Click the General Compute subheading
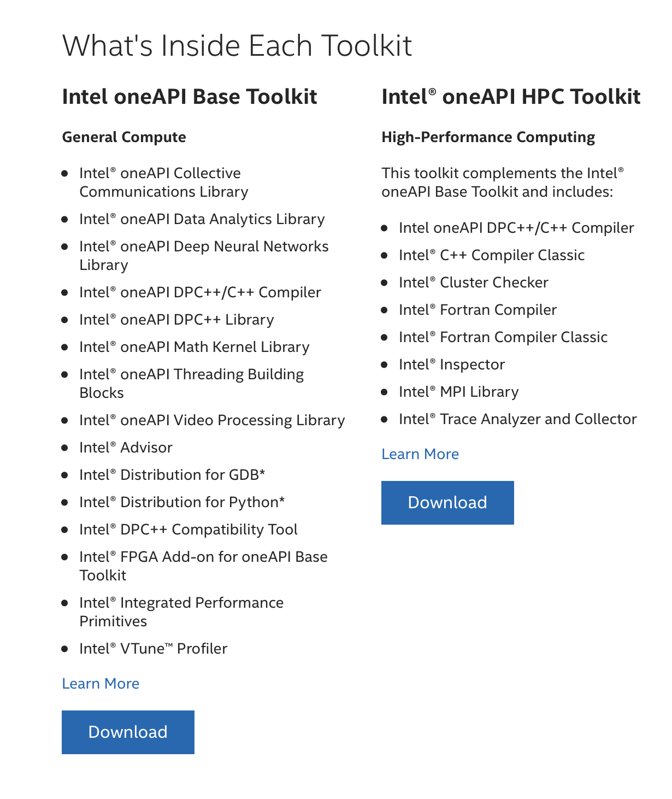Viewport: 672px width, 799px height. (x=124, y=137)
